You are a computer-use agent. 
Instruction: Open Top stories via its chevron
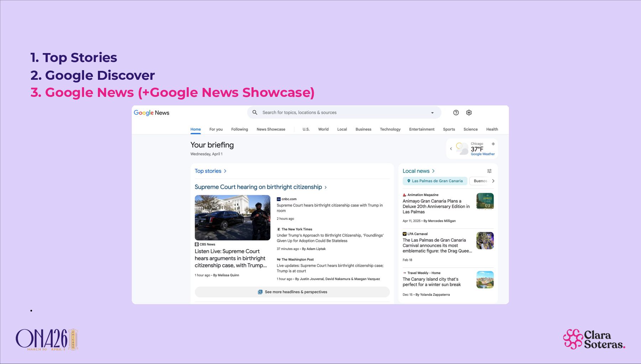(225, 171)
